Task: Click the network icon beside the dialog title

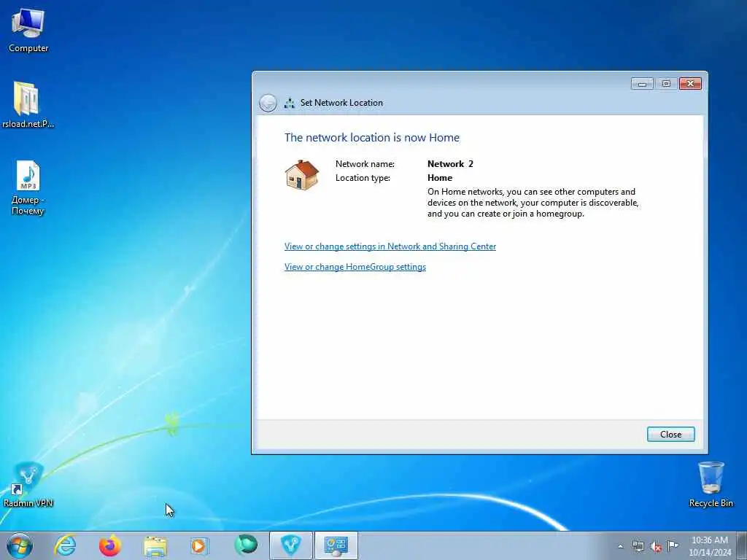Action: 289,103
